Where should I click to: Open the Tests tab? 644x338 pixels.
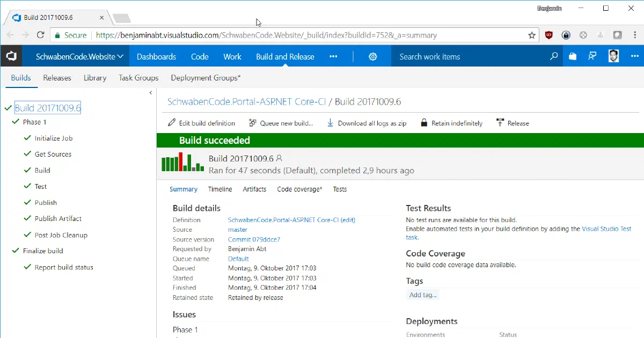click(x=340, y=189)
